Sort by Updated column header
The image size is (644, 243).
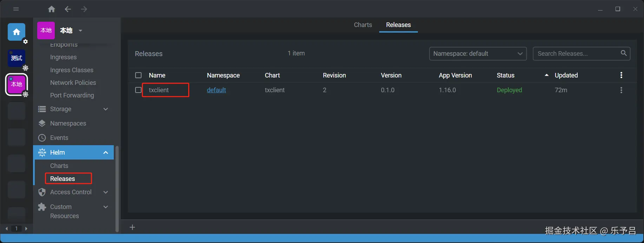pyautogui.click(x=566, y=75)
